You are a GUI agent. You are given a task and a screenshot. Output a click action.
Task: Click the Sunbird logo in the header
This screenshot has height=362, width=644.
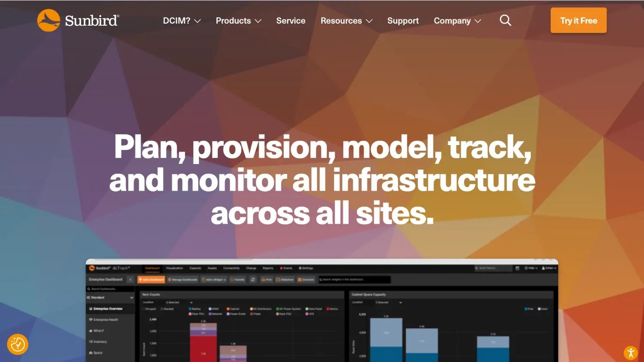pos(78,20)
